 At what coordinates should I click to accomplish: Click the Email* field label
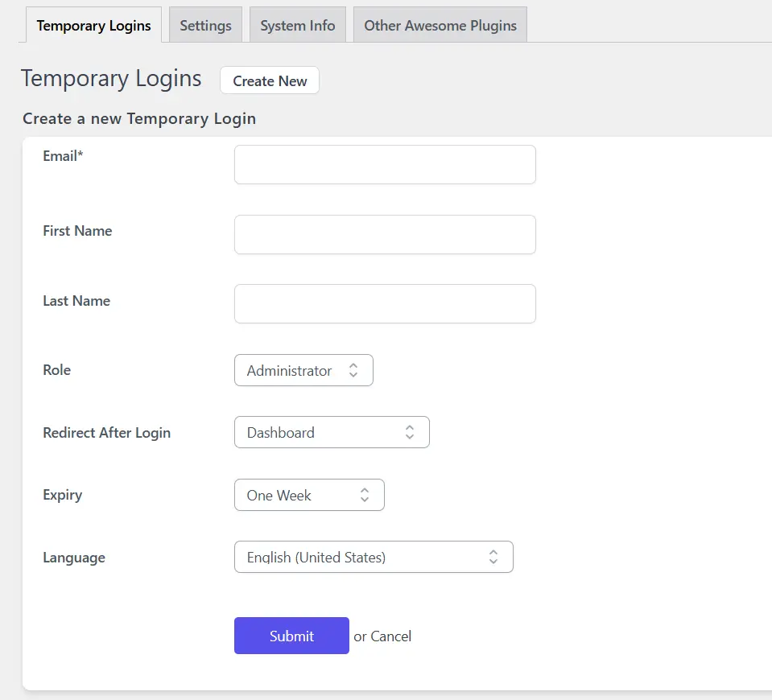(63, 156)
